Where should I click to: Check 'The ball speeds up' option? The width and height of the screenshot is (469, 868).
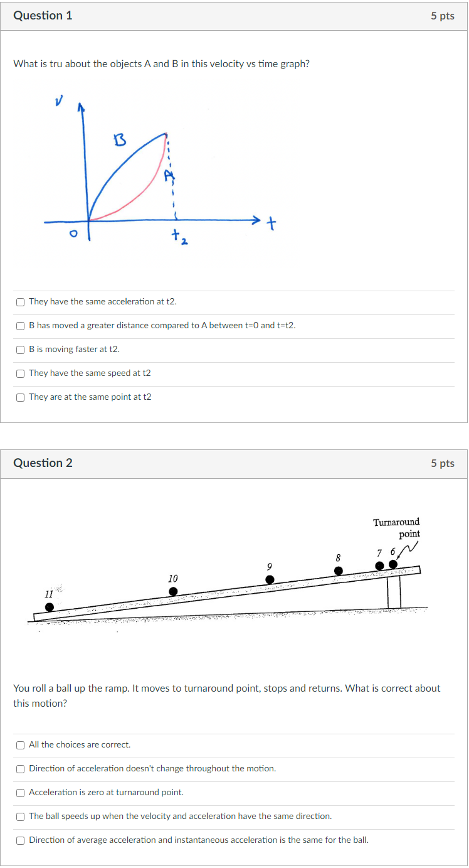pyautogui.click(x=20, y=816)
